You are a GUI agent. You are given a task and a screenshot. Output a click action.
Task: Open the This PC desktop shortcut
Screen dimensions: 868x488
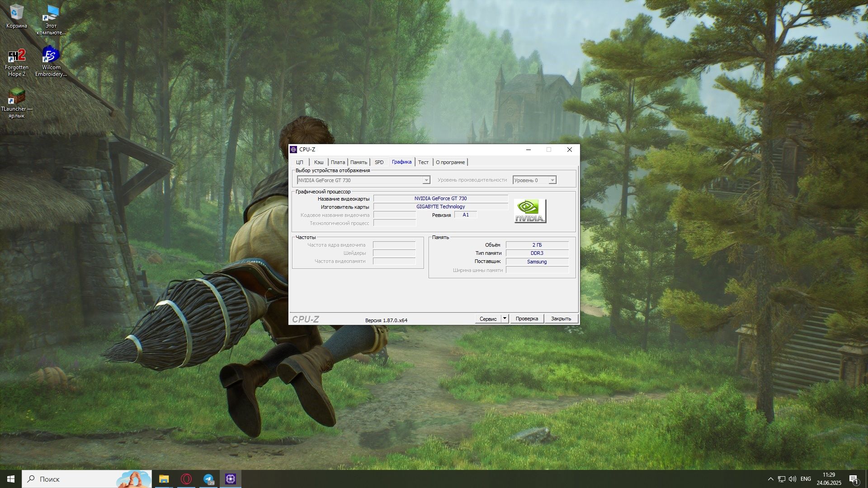[51, 20]
